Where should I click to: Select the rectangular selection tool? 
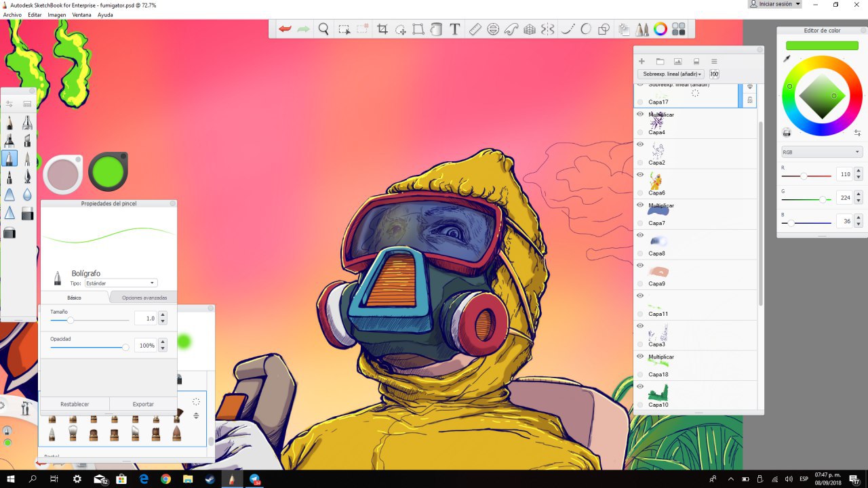[344, 29]
